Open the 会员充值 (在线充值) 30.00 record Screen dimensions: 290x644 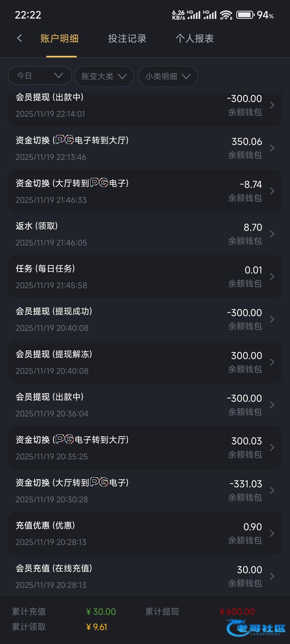tap(145, 576)
